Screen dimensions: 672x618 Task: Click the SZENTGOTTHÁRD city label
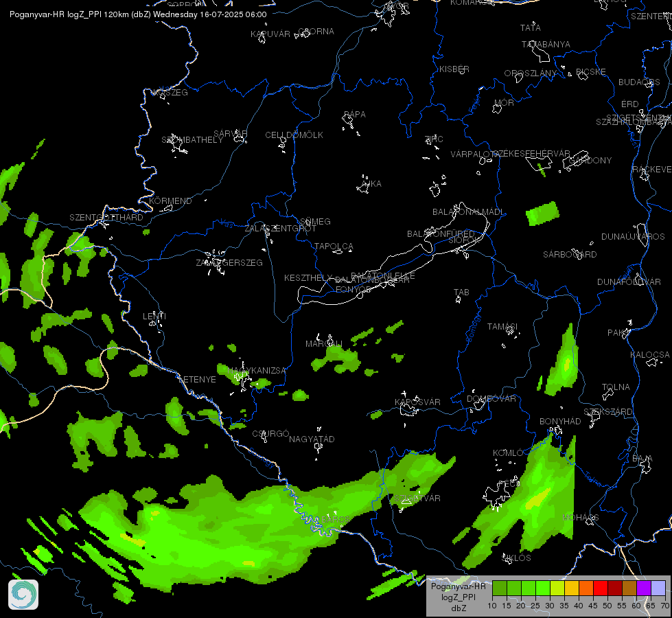[x=106, y=218]
